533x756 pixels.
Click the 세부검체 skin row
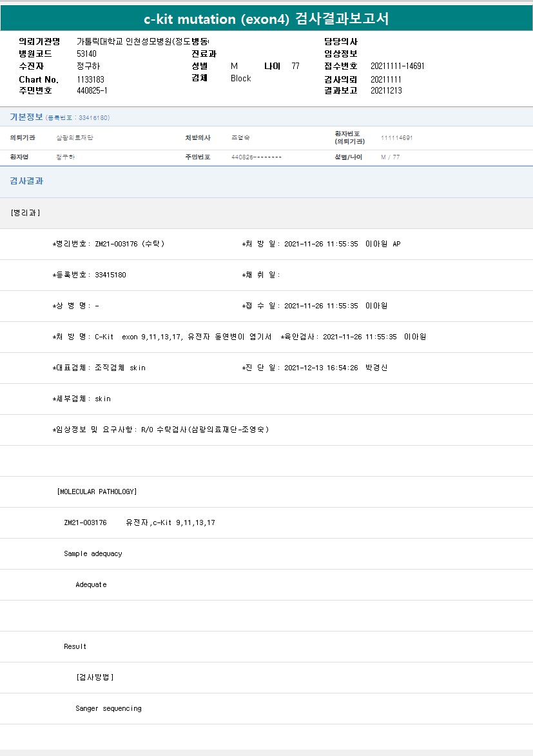[82, 399]
